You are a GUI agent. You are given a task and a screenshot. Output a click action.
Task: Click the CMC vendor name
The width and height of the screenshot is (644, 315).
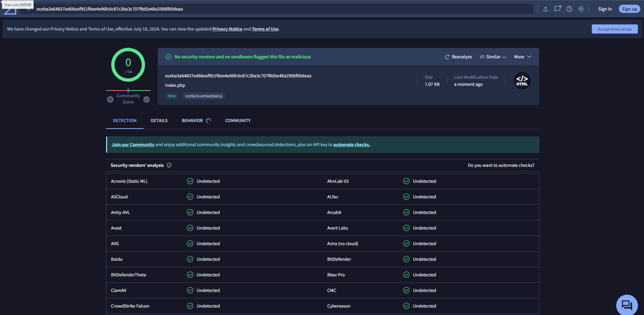click(332, 290)
